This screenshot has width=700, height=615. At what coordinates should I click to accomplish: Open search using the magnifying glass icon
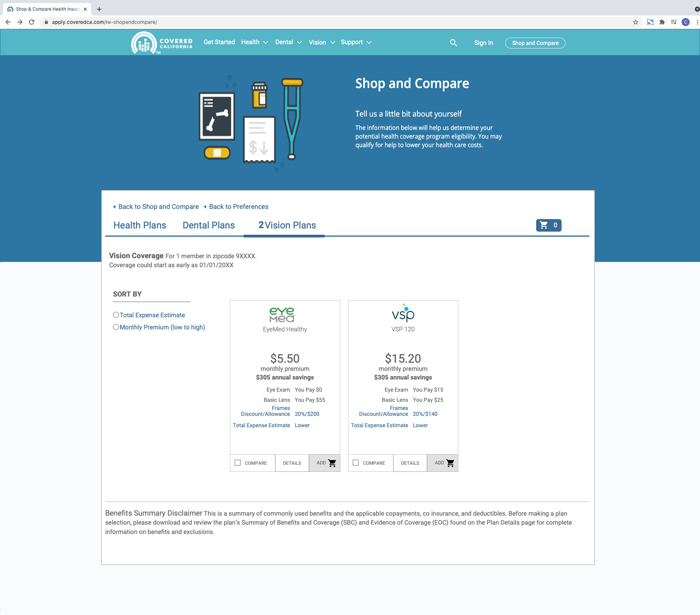pos(453,42)
